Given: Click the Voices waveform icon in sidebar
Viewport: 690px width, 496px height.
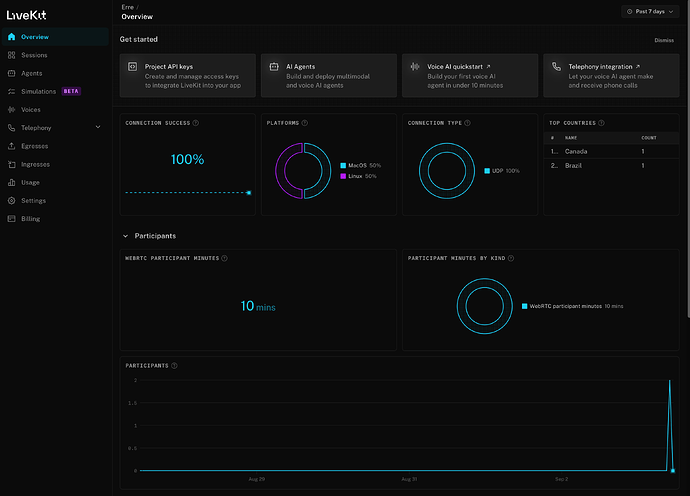Looking at the screenshot, I should pos(11,110).
